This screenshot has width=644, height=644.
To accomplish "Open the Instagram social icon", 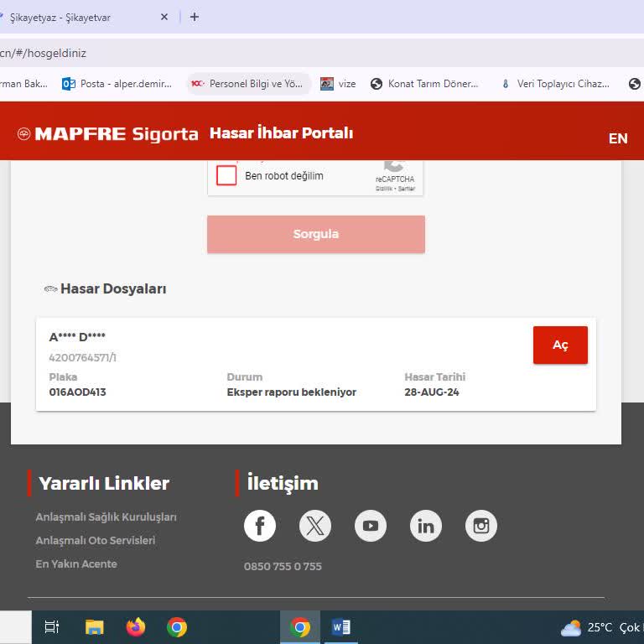I will (481, 526).
